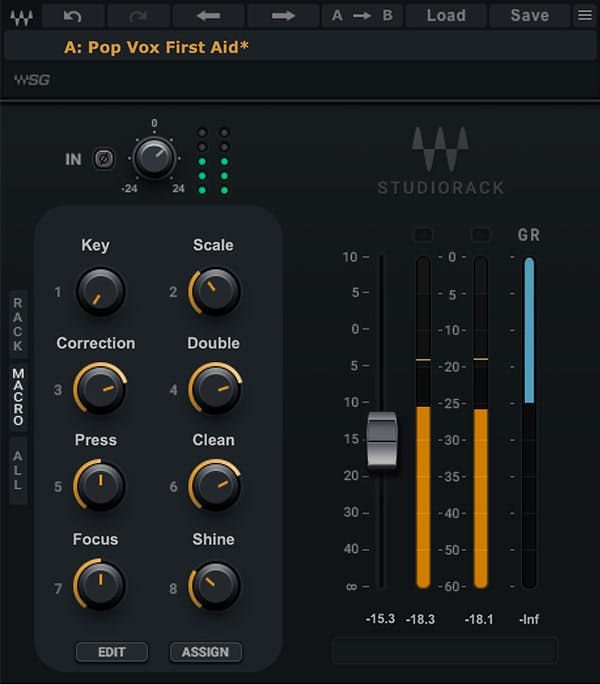The height and width of the screenshot is (684, 600).
Task: Toggle A to B setup comparison
Action: [361, 15]
